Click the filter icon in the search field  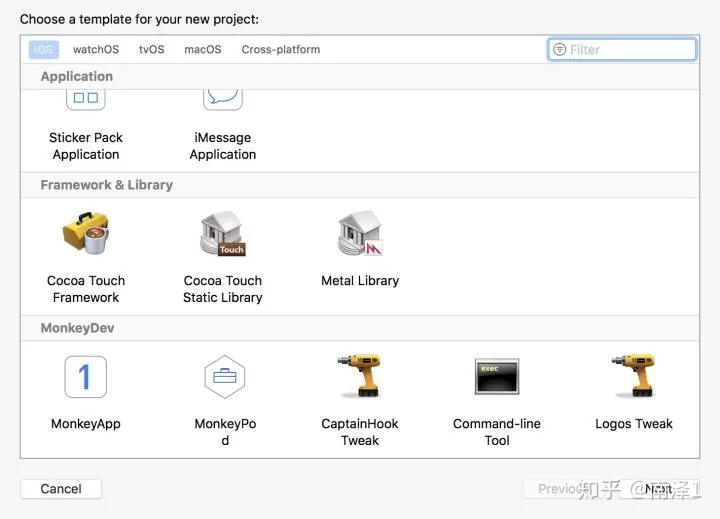tap(559, 49)
